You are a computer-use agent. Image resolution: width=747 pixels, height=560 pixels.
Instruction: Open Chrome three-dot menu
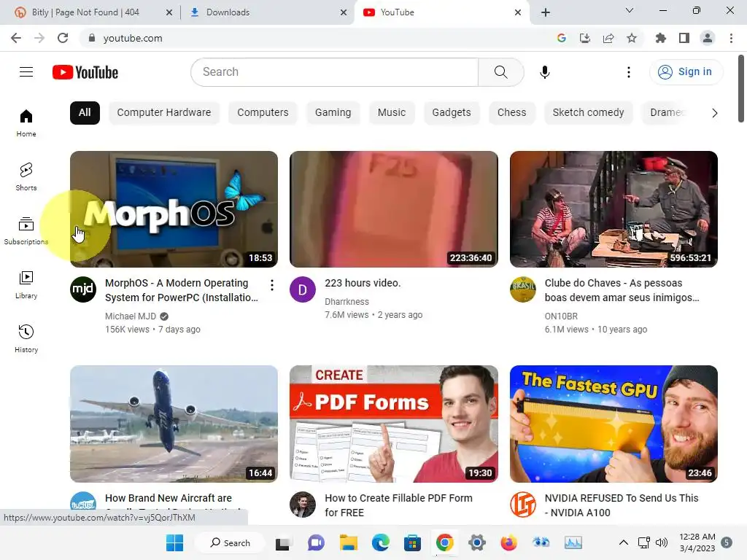tap(731, 38)
